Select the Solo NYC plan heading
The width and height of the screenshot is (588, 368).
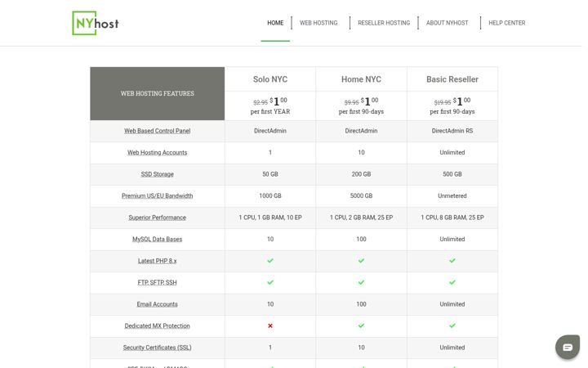(x=270, y=79)
